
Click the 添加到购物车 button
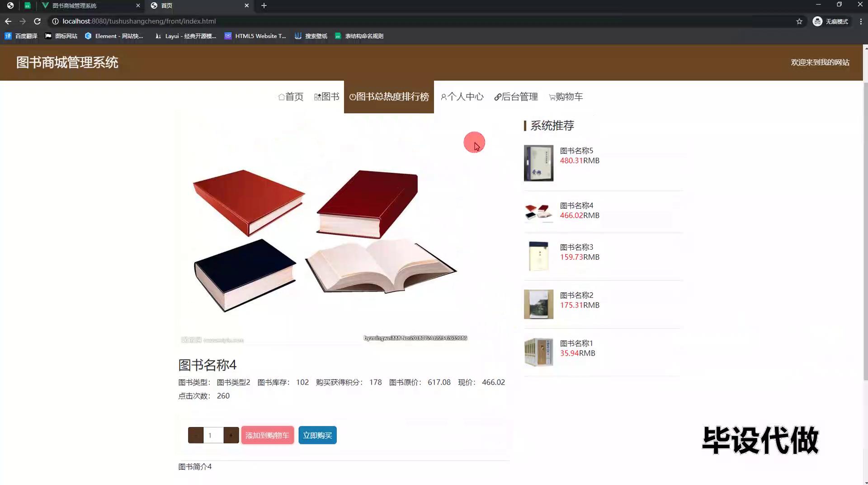pos(267,435)
